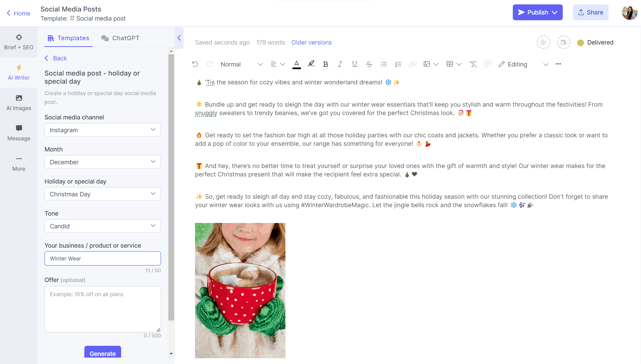Toggle bold formatting
This screenshot has width=641, height=364.
click(326, 64)
